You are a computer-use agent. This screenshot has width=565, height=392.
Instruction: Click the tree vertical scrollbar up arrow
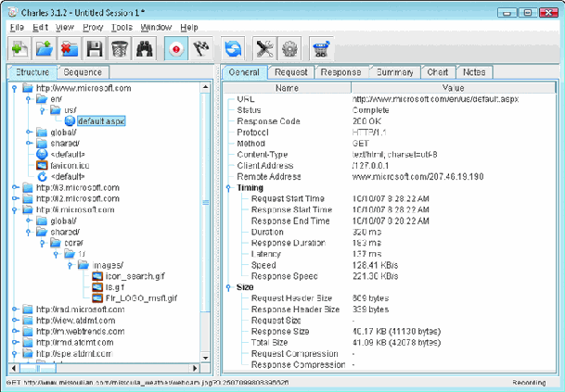coord(205,87)
